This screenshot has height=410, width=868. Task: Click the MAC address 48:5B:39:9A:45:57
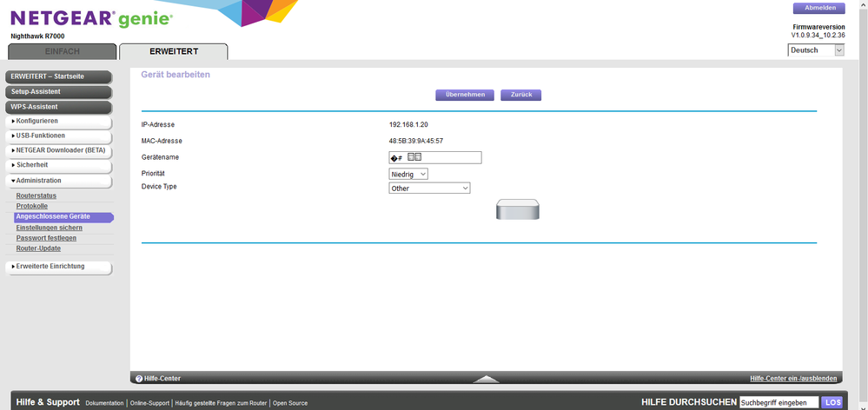click(x=415, y=141)
